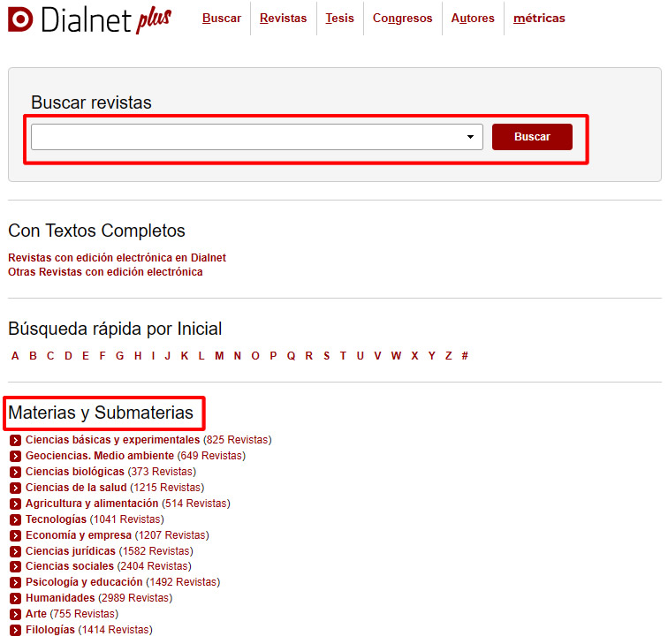Select initial letter Y
Screen dimensions: 668x644
(431, 356)
